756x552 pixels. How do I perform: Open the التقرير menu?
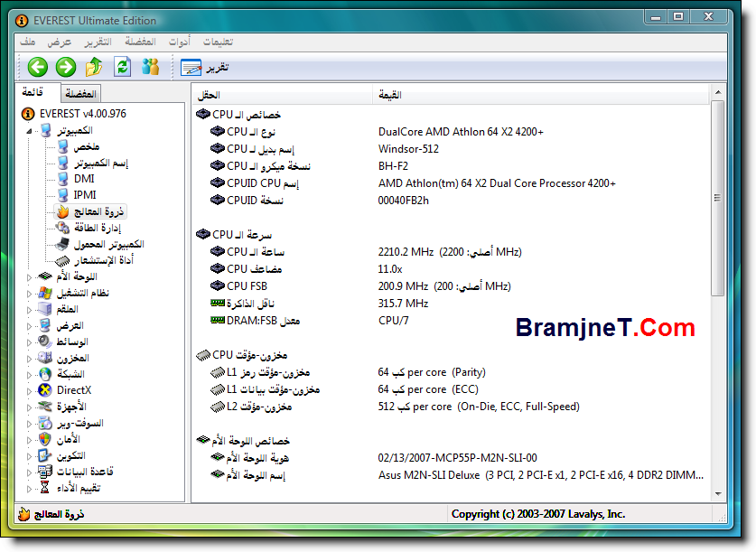pos(98,42)
